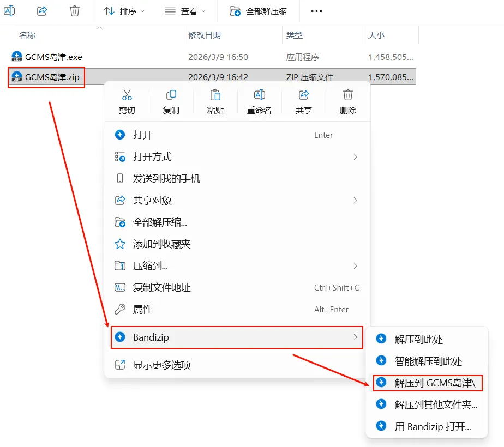
Task: Choose 解压到 GCMS岛津\ in submenu
Action: coord(428,383)
